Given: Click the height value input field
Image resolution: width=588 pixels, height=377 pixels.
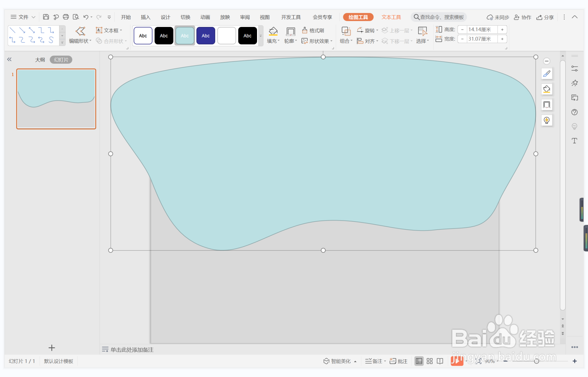Looking at the screenshot, I should [x=481, y=29].
